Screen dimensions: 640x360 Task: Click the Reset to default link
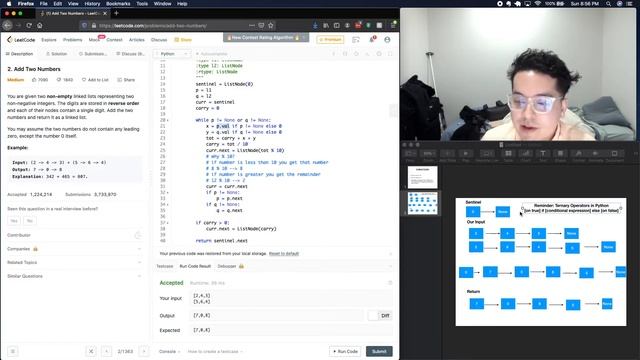pos(284,253)
